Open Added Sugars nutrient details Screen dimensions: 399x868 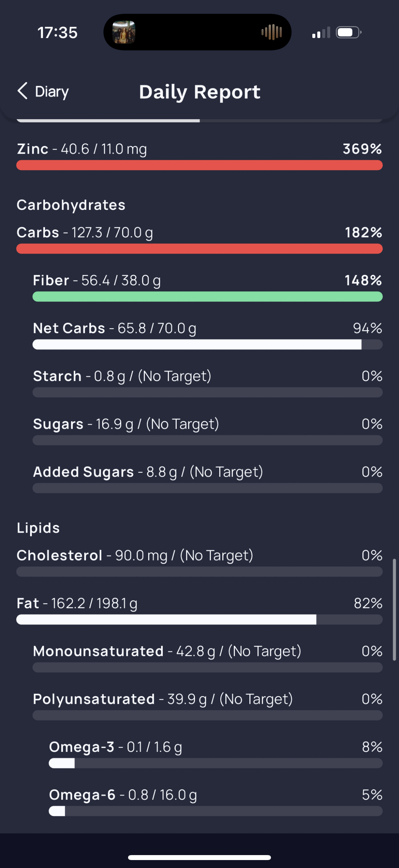point(207,479)
